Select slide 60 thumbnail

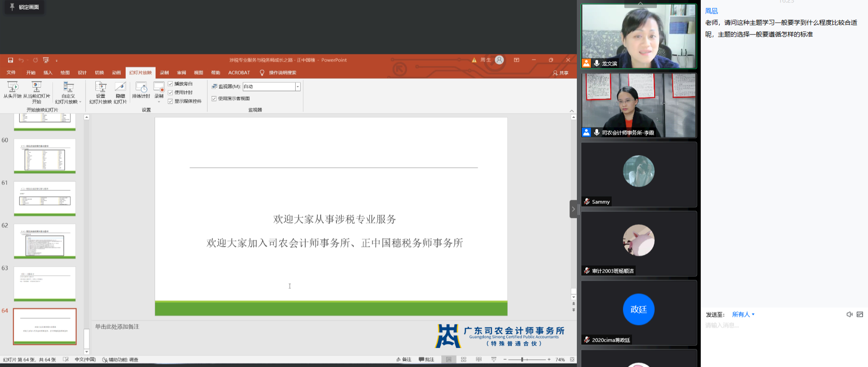pyautogui.click(x=45, y=156)
